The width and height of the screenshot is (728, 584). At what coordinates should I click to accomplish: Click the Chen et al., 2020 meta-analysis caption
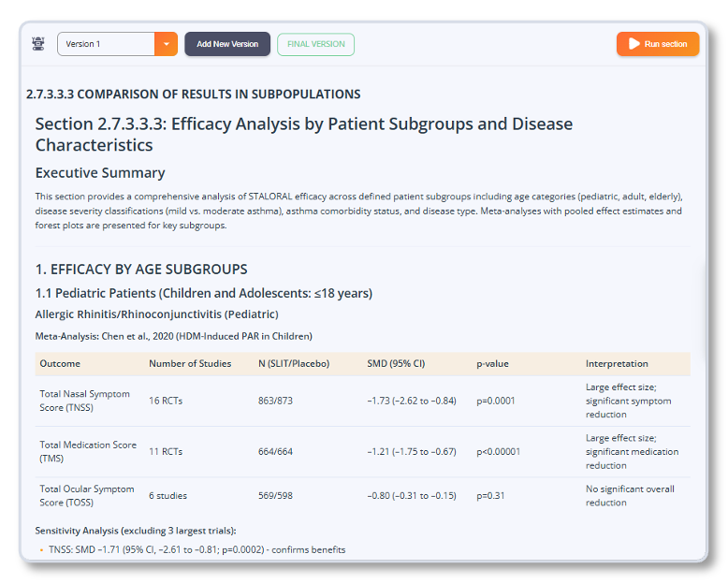point(173,336)
